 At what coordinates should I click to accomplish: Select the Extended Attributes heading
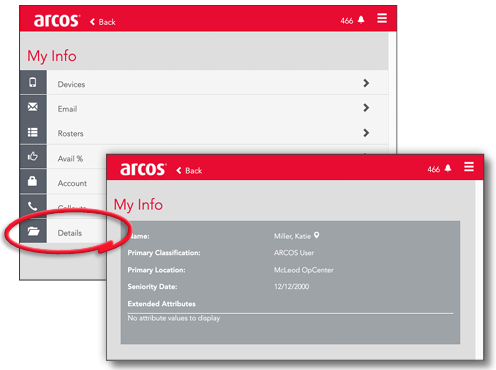click(x=162, y=304)
